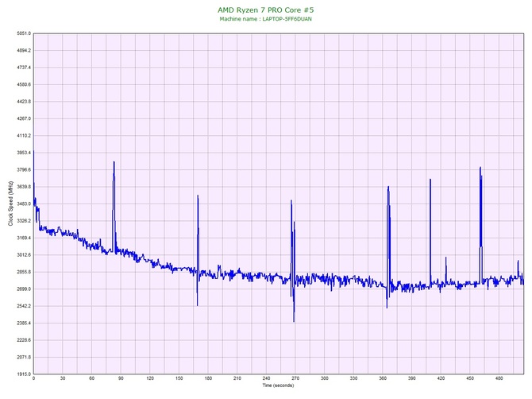Click the 210 tick on time axis
Image resolution: width=532 pixels, height=399 pixels.
coord(237,378)
